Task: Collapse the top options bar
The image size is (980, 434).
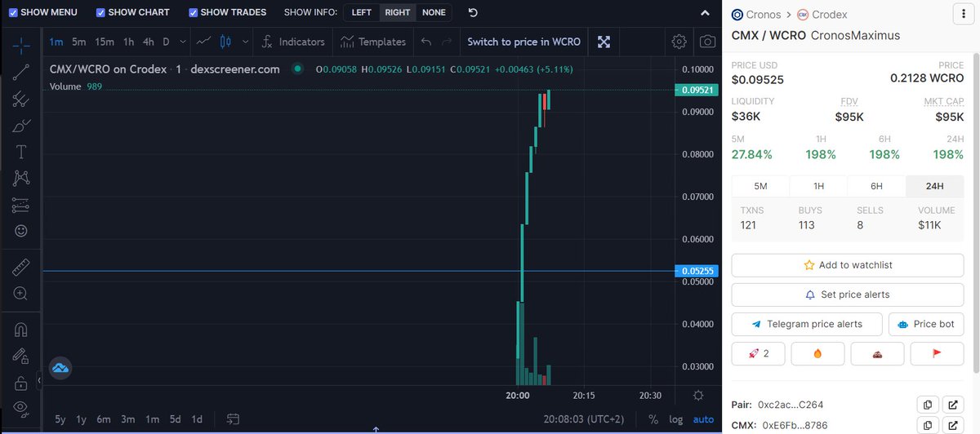Action: pos(706,13)
